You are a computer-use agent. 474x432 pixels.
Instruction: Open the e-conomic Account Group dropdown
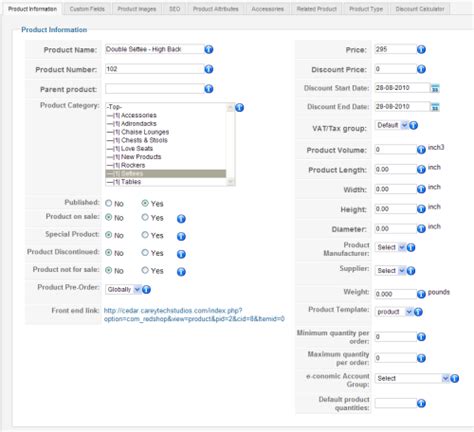pyautogui.click(x=412, y=378)
